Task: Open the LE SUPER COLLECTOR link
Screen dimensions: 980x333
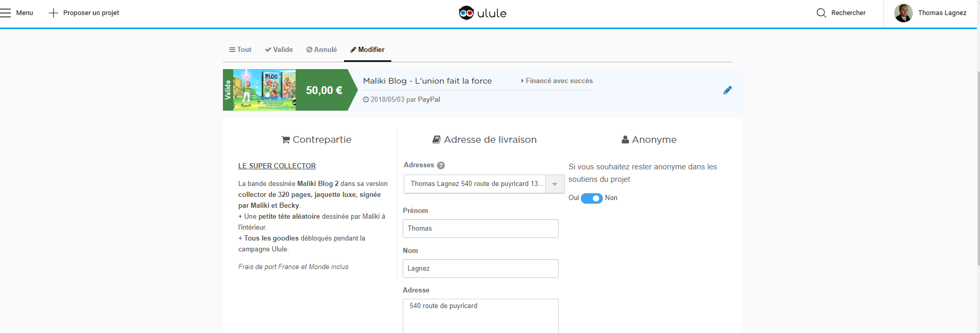Action: coord(277,166)
